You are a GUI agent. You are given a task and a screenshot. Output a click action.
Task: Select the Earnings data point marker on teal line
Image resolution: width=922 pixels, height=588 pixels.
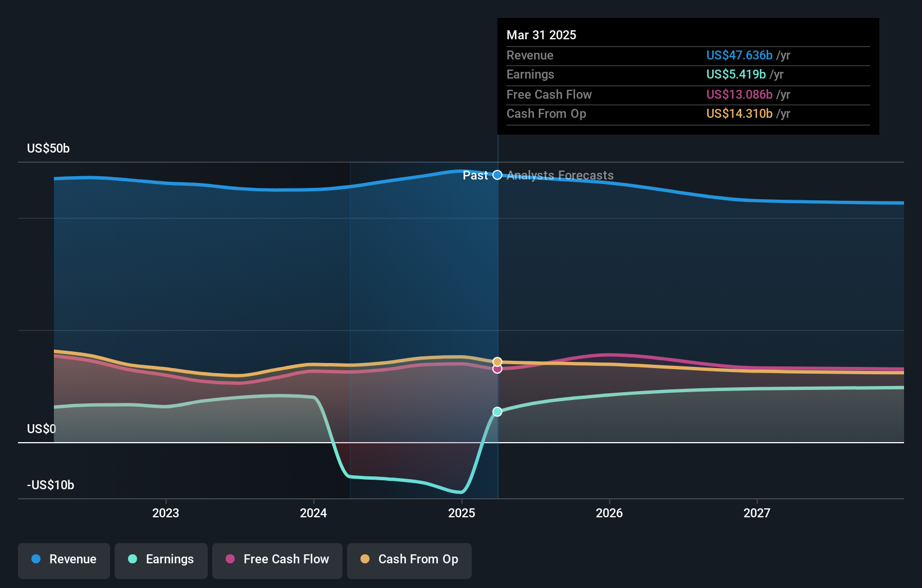tap(497, 412)
